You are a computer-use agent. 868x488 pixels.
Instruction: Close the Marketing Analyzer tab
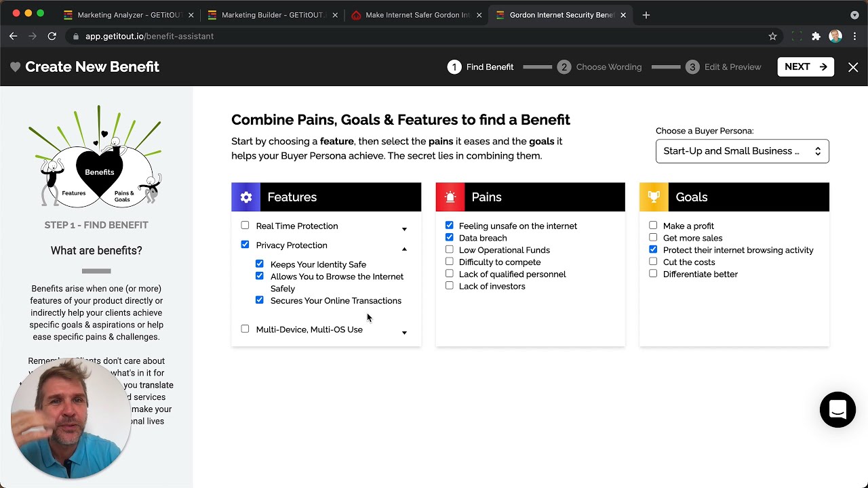click(x=191, y=15)
